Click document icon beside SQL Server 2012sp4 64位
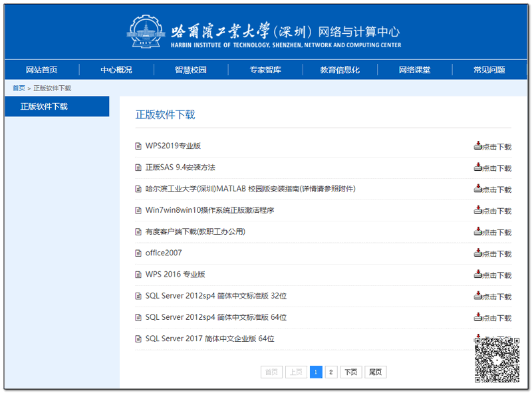532x393 pixels. (138, 317)
